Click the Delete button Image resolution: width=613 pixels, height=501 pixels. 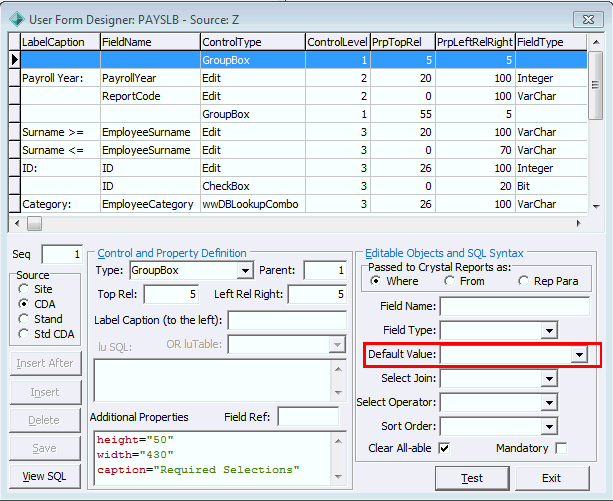click(45, 420)
